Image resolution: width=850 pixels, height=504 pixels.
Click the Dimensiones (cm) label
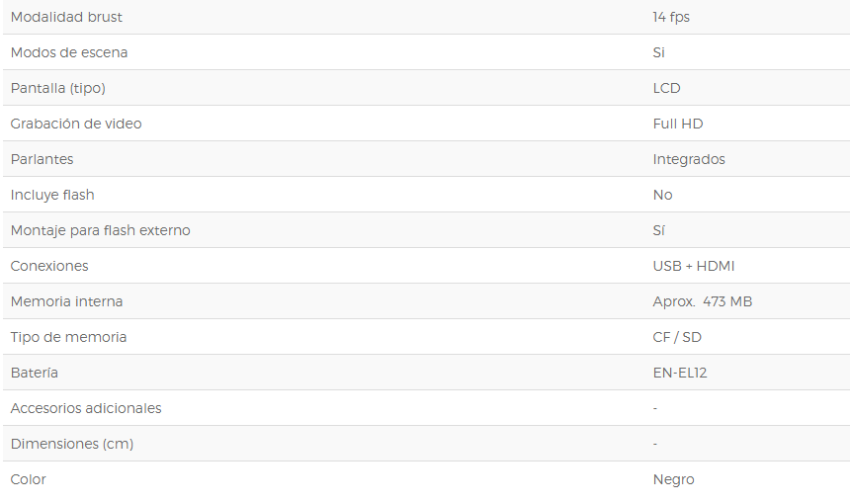pos(72,445)
